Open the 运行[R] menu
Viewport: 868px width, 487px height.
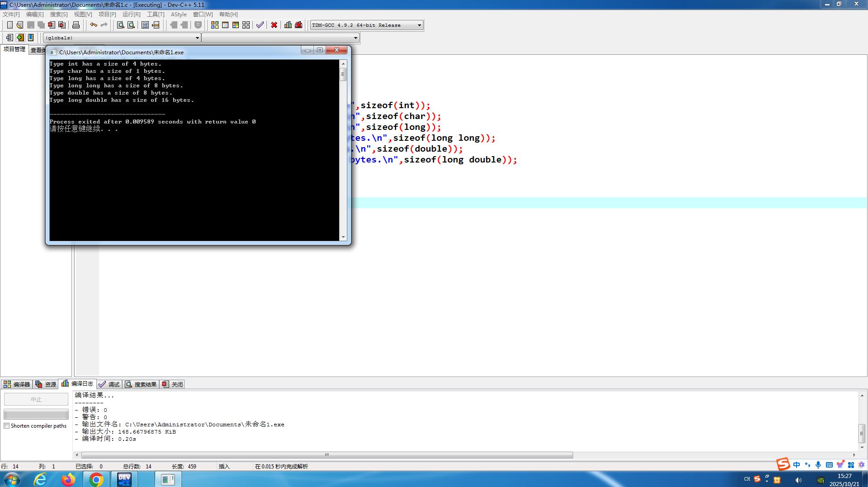[x=131, y=14]
